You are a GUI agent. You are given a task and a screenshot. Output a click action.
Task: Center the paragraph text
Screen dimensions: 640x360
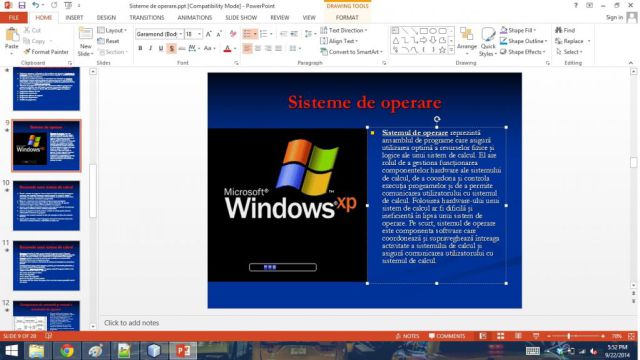pyautogui.click(x=258, y=48)
